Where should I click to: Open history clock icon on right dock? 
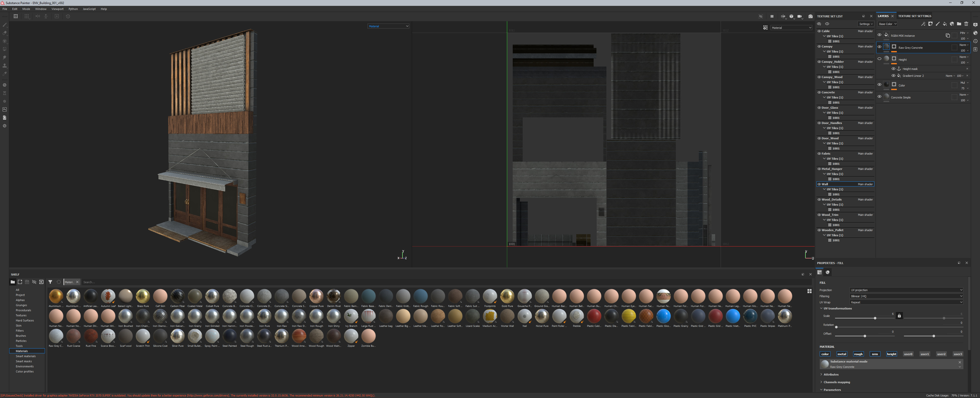pyautogui.click(x=975, y=41)
